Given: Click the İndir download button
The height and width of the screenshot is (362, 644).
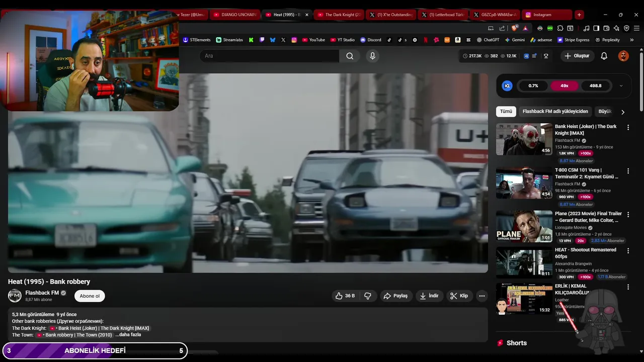Looking at the screenshot, I should [429, 296].
